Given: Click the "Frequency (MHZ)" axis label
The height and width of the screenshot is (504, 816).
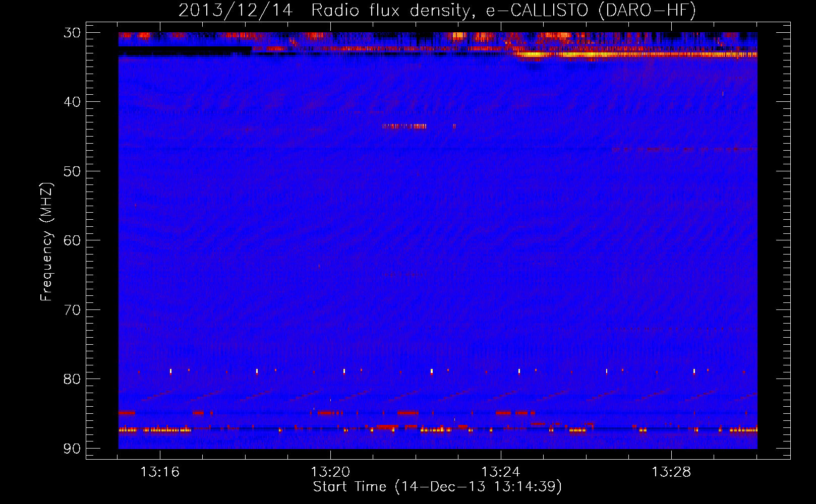Looking at the screenshot, I should (46, 241).
